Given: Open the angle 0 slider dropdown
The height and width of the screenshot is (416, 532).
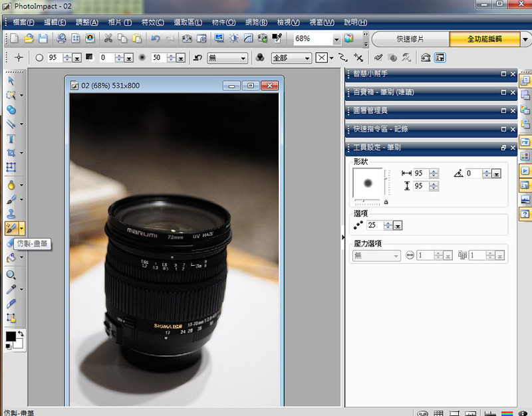Looking at the screenshot, I should coord(496,174).
